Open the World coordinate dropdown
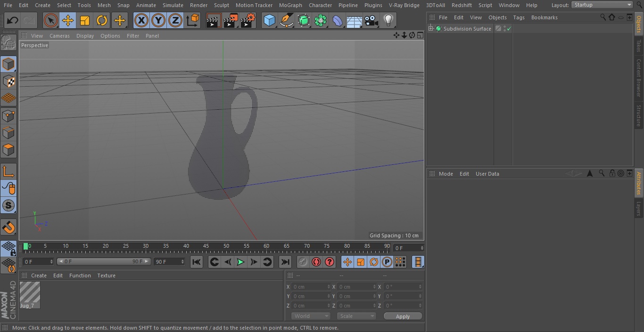 (311, 316)
